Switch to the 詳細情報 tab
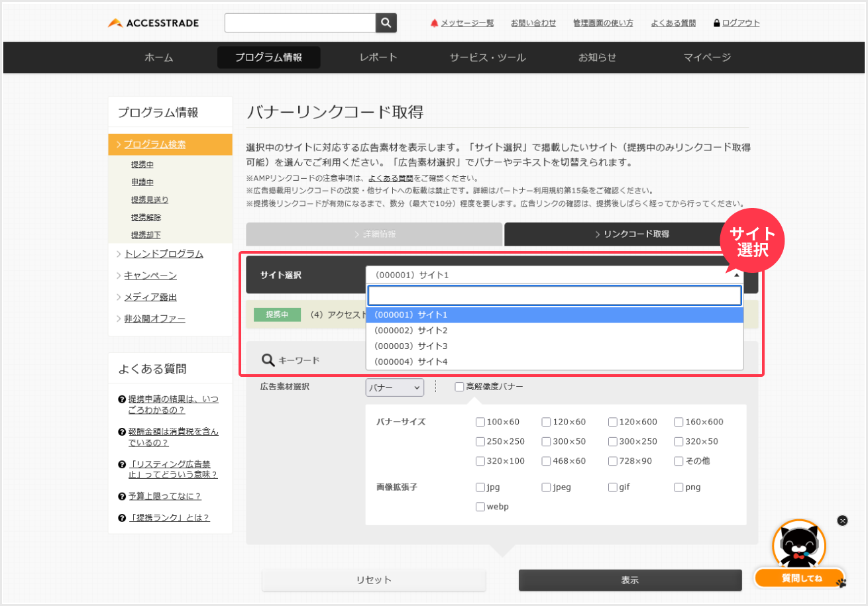The image size is (868, 606). tap(374, 234)
